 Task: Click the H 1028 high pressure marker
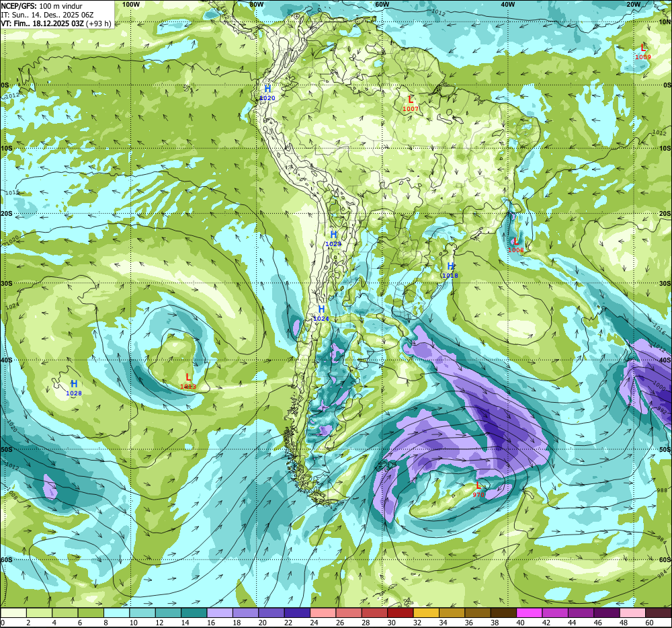pyautogui.click(x=74, y=388)
